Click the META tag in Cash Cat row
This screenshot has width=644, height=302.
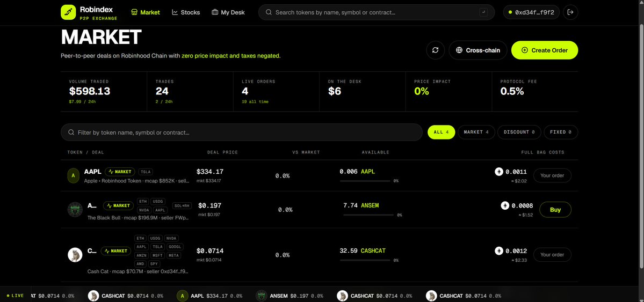tap(173, 255)
